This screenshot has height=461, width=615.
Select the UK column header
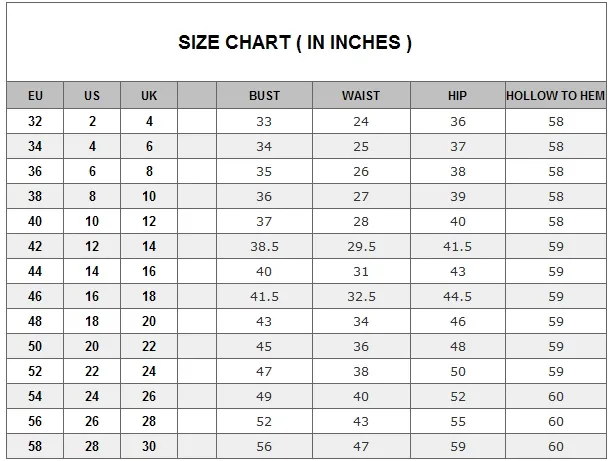[149, 95]
